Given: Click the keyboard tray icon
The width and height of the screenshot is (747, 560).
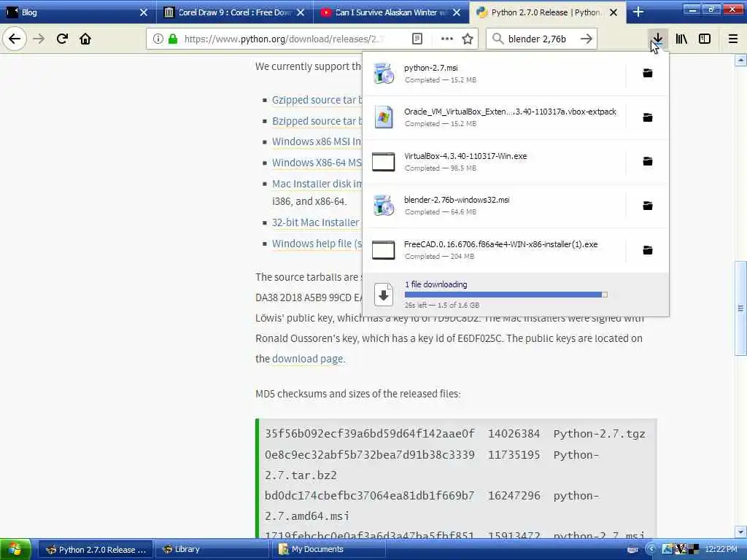Looking at the screenshot, I should [x=632, y=550].
